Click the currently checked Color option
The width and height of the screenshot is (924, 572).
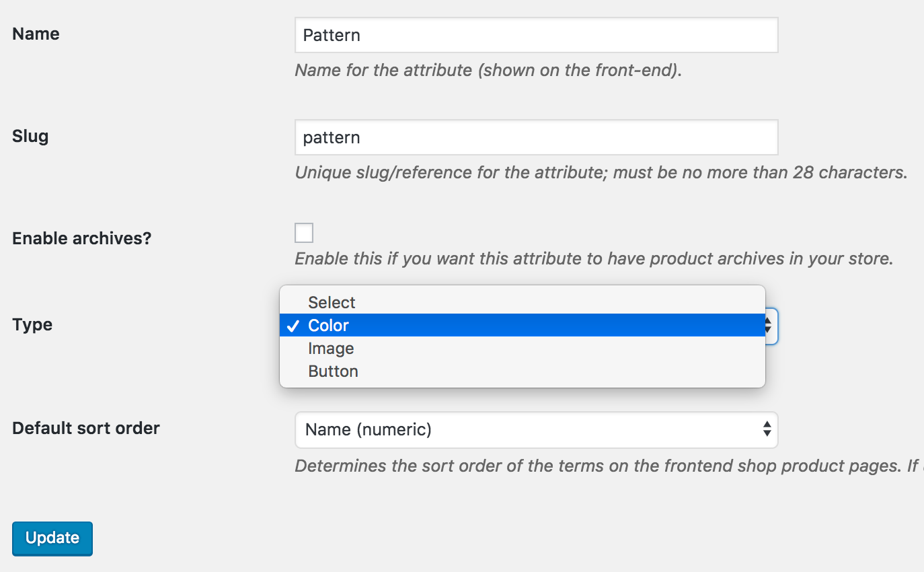(x=328, y=325)
